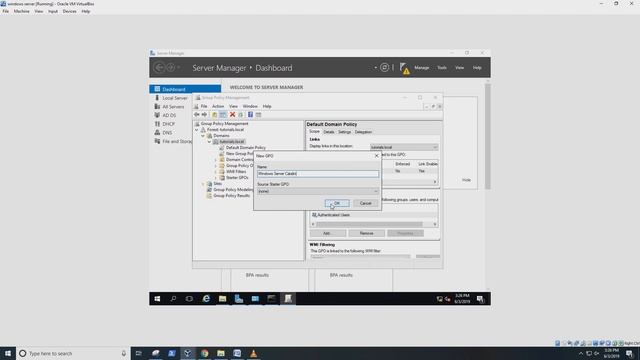Open the VirtualBox Machine menu

(22, 11)
